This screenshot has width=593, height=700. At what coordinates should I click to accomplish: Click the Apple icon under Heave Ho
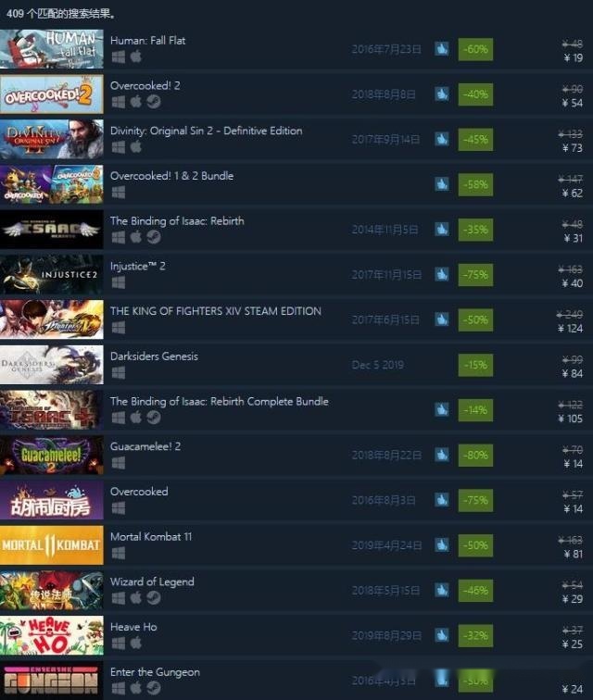(x=136, y=643)
